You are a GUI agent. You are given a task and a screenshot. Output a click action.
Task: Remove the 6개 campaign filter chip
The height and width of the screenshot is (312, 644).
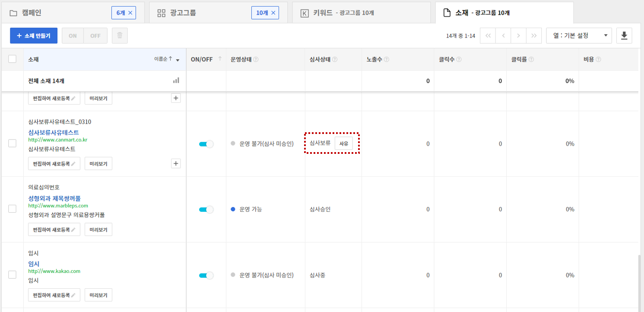point(130,13)
